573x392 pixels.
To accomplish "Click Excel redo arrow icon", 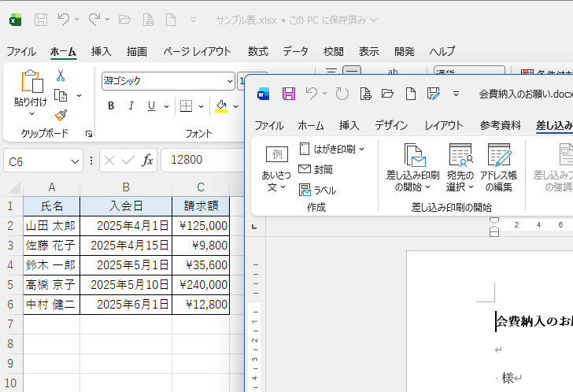I will pos(94,20).
